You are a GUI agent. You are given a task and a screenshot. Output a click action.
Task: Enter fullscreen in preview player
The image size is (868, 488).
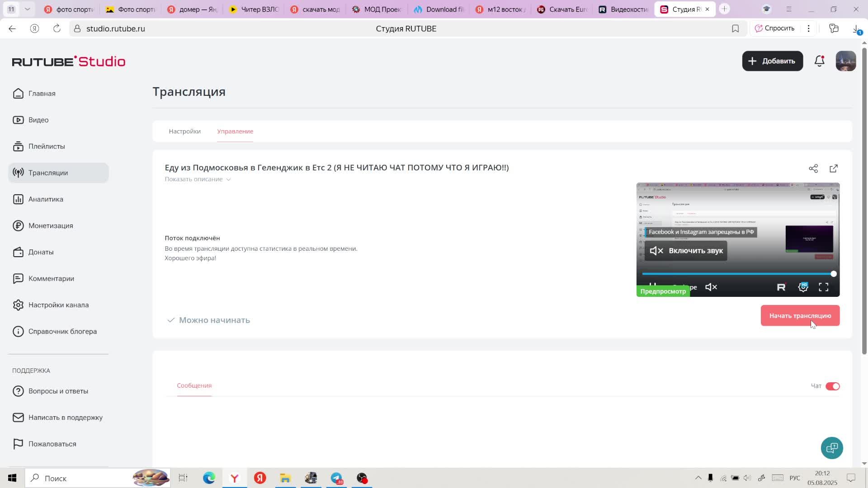pos(823,287)
